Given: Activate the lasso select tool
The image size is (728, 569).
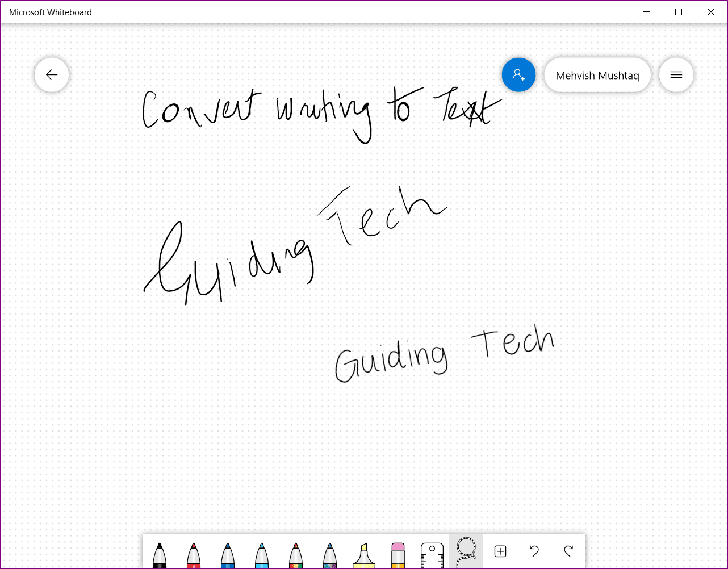Looking at the screenshot, I should click(x=466, y=551).
